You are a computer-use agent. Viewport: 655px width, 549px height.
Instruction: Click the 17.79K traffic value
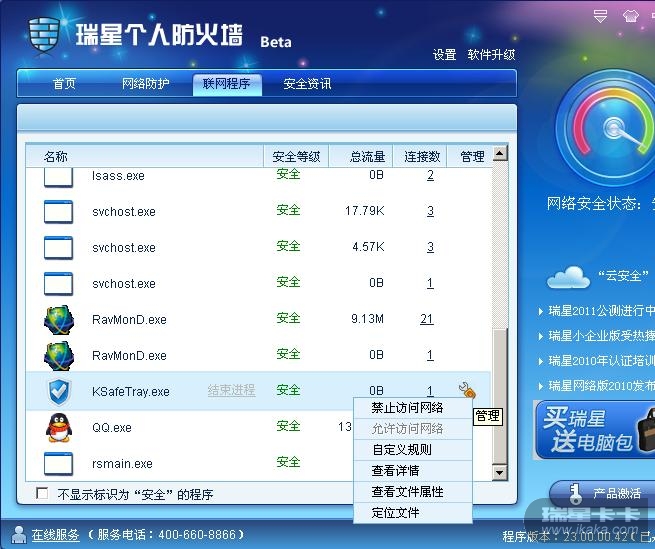click(365, 211)
